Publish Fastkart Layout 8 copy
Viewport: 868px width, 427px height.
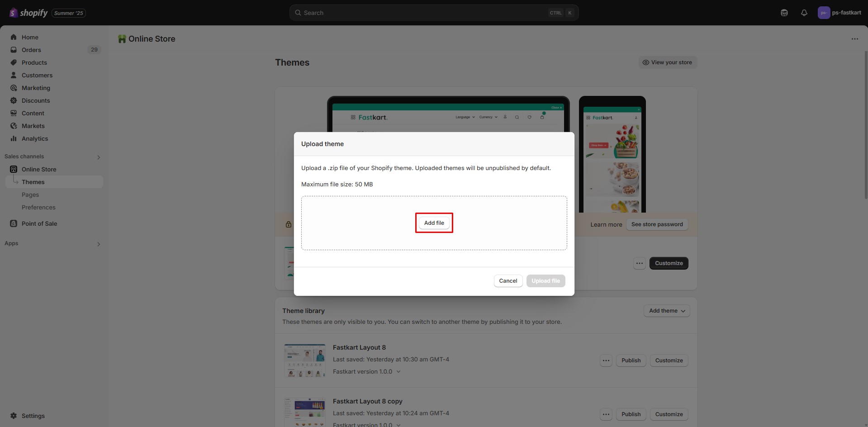pos(631,414)
